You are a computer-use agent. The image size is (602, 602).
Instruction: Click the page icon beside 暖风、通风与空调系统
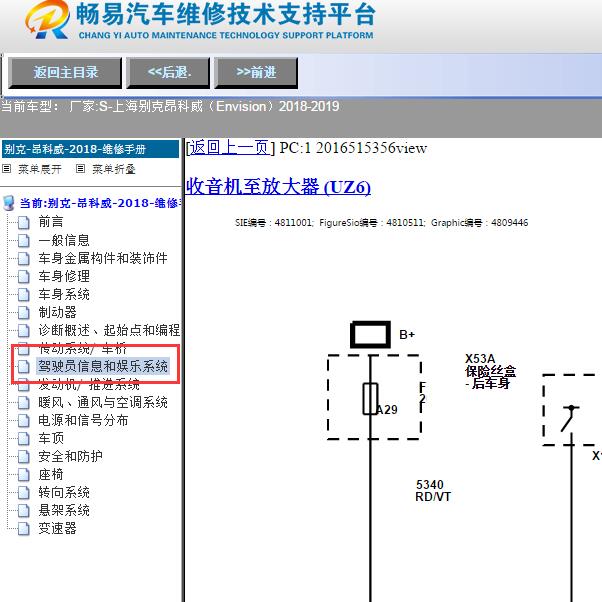pos(24,403)
